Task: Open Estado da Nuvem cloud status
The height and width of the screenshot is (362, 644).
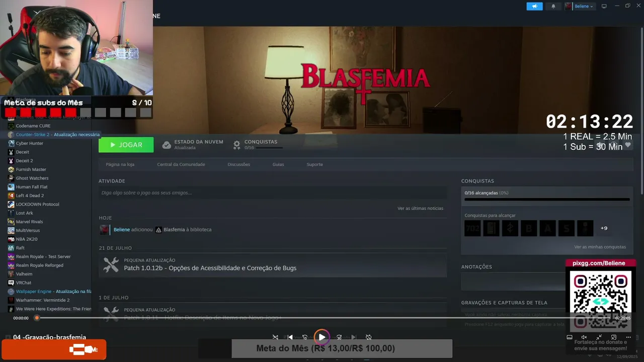Action: [193, 145]
